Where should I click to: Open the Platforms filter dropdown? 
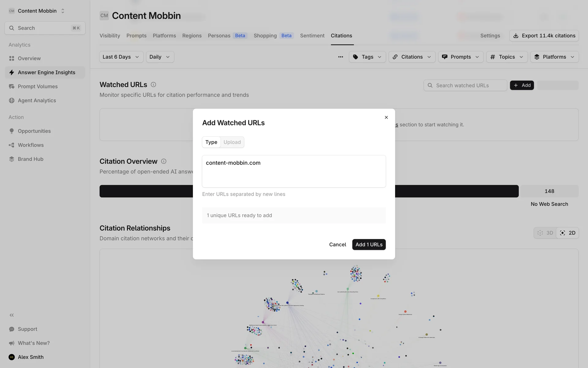[x=554, y=57]
